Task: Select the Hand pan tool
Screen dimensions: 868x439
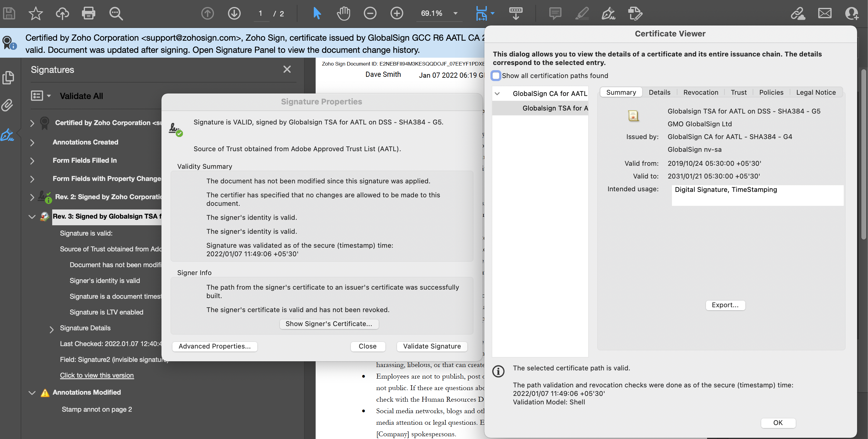Action: click(x=343, y=13)
